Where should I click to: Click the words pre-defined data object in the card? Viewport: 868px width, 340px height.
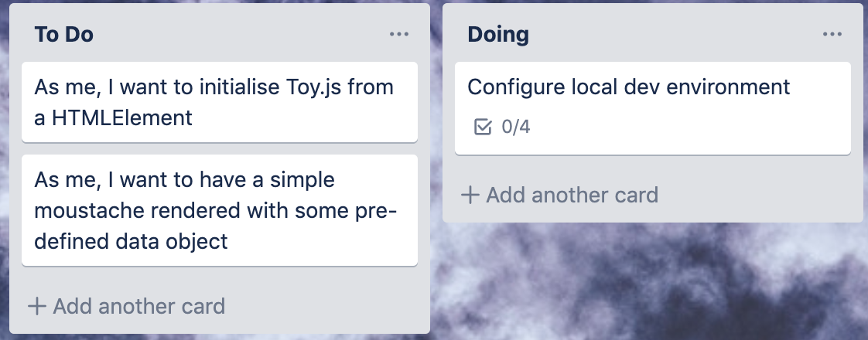coord(215,226)
